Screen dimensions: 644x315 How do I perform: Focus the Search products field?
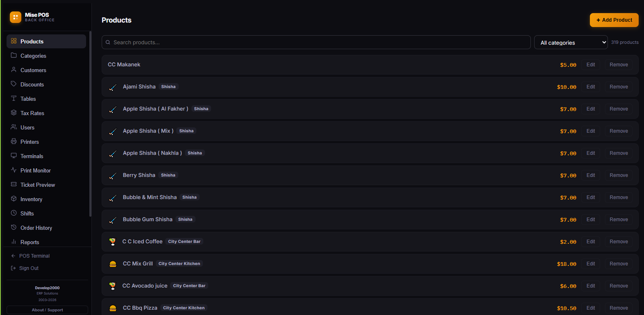pyautogui.click(x=316, y=42)
